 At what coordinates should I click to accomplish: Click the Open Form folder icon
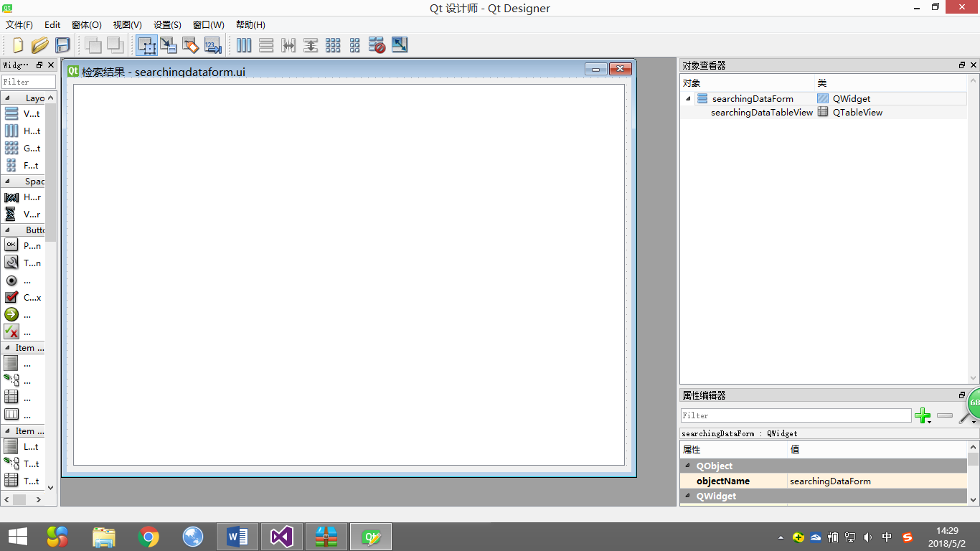[40, 45]
